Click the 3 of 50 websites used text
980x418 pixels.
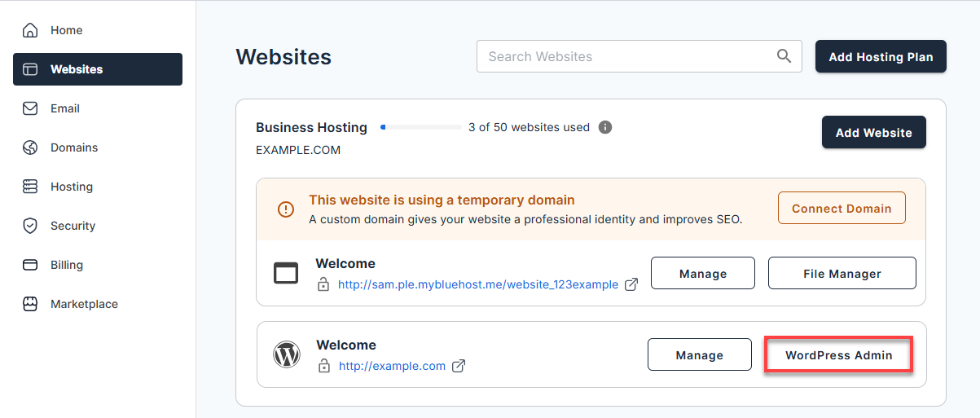click(x=529, y=127)
